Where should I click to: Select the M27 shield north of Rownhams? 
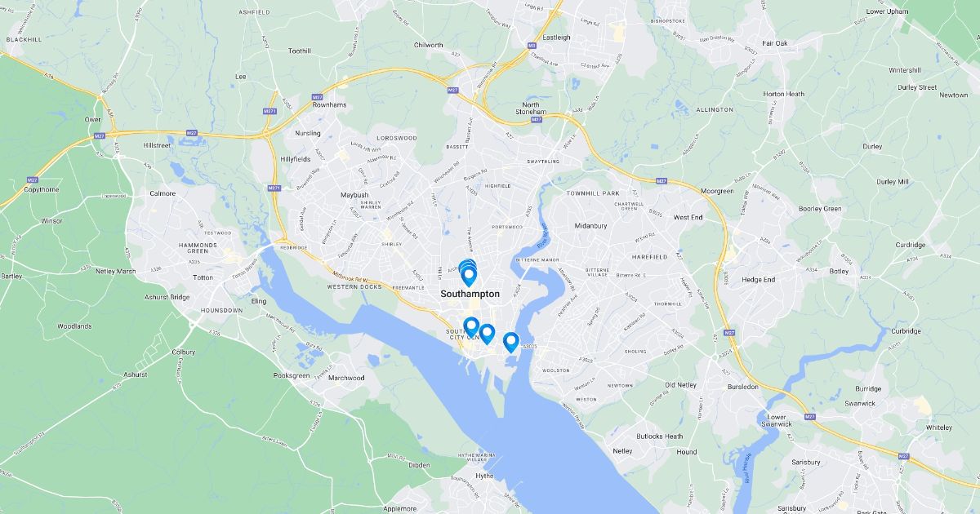click(x=318, y=97)
